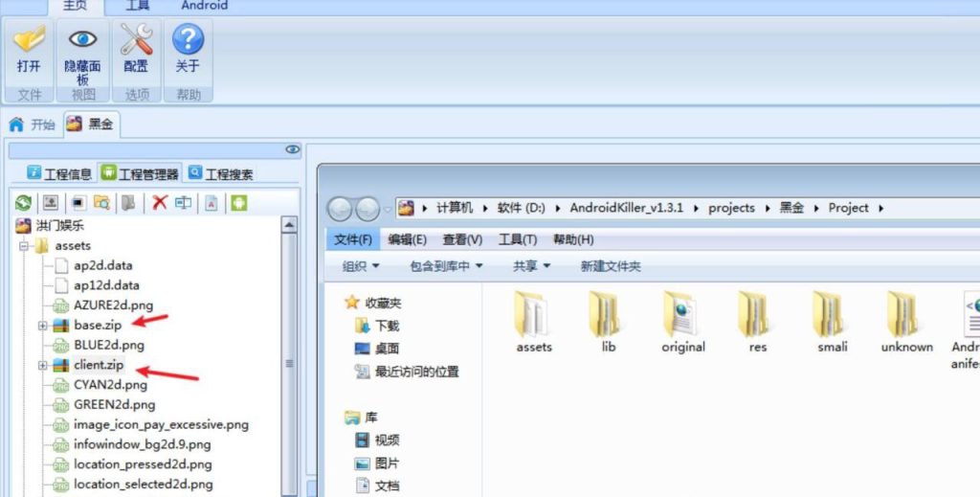Open the 工程管理器 panel tab
The height and width of the screenshot is (497, 980).
(x=140, y=173)
